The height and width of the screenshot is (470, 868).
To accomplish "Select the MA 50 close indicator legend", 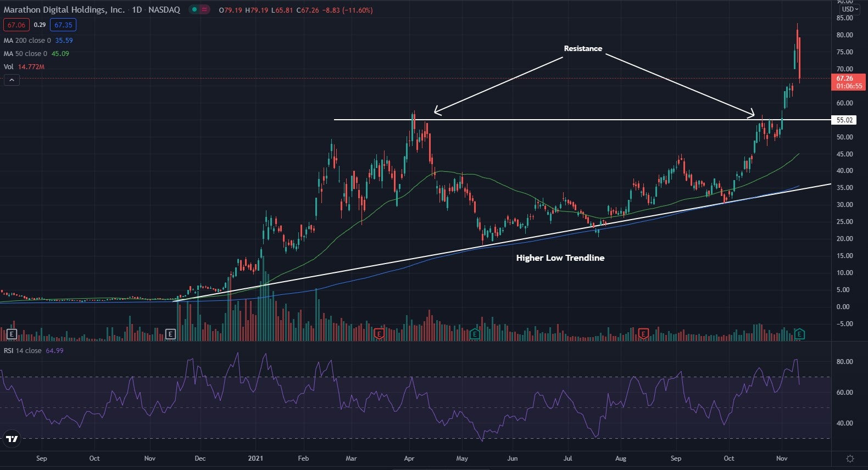I will [25, 54].
